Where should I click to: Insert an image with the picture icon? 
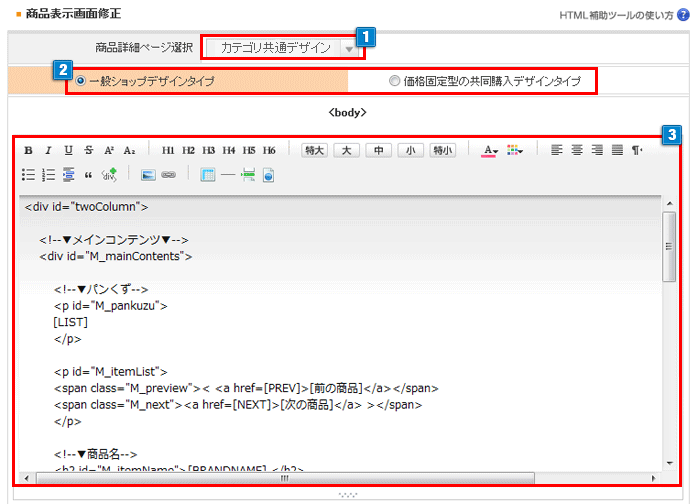point(148,174)
